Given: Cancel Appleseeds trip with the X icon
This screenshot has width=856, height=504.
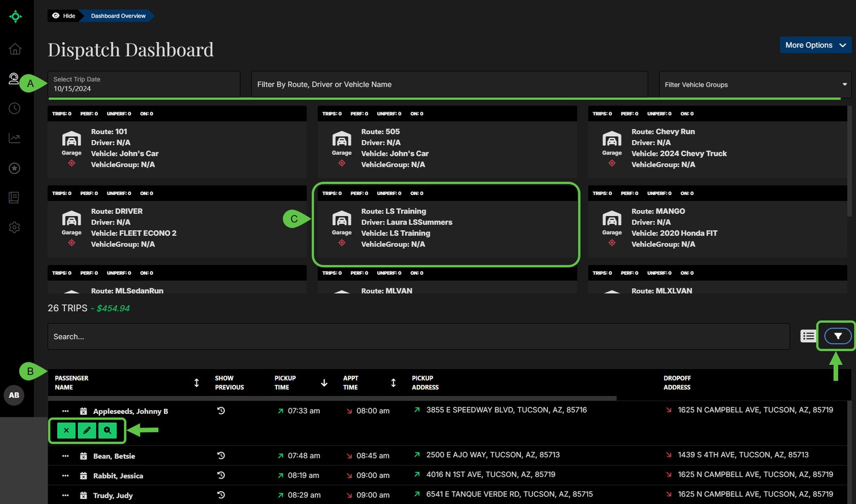Looking at the screenshot, I should (66, 430).
